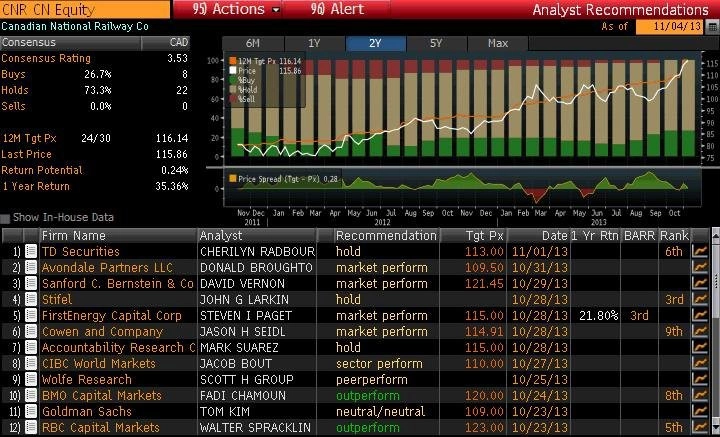Sort table by Rank column header
720x437 pixels.
point(675,235)
